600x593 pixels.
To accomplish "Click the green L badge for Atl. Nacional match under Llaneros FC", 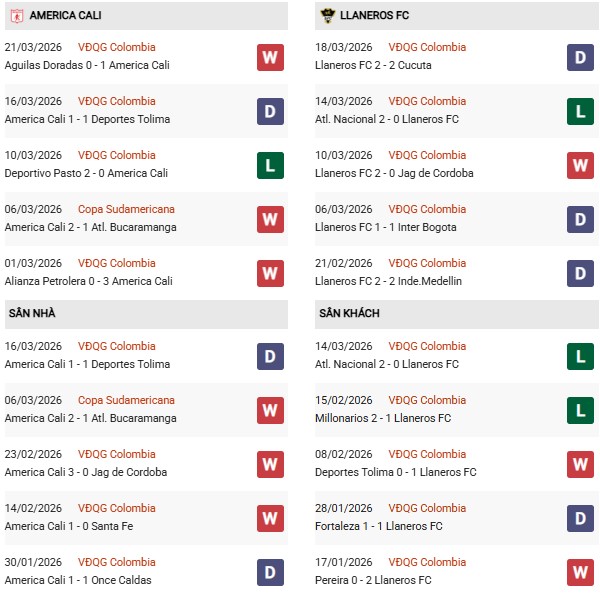I will coord(581,111).
